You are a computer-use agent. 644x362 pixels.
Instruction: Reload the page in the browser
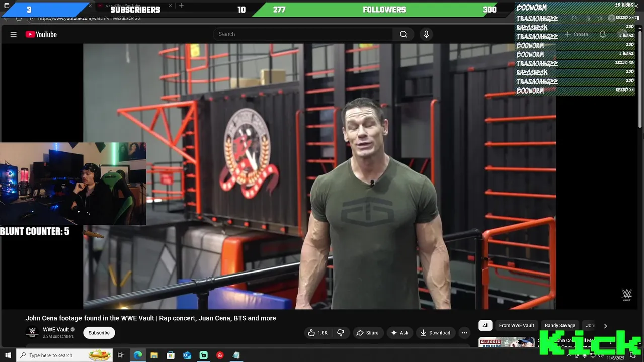tap(19, 18)
